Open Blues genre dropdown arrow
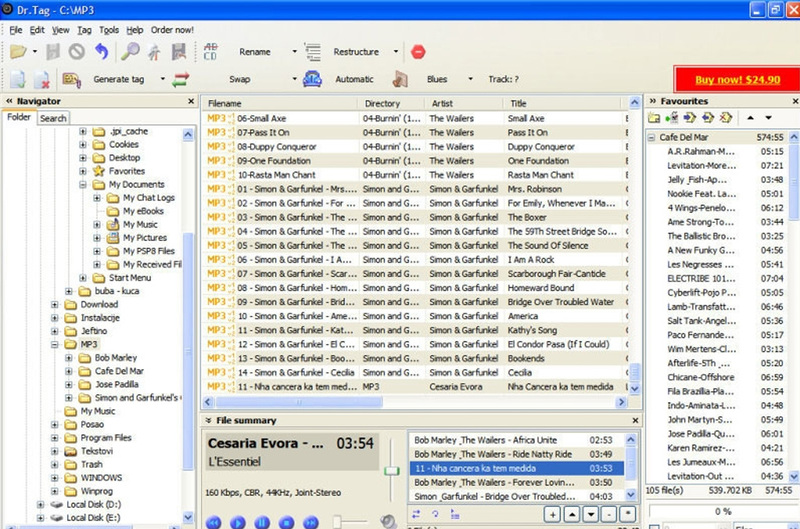 [x=470, y=79]
